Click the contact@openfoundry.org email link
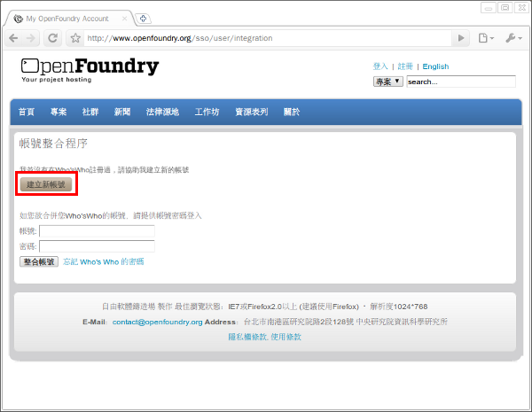532x412 pixels. [x=158, y=322]
